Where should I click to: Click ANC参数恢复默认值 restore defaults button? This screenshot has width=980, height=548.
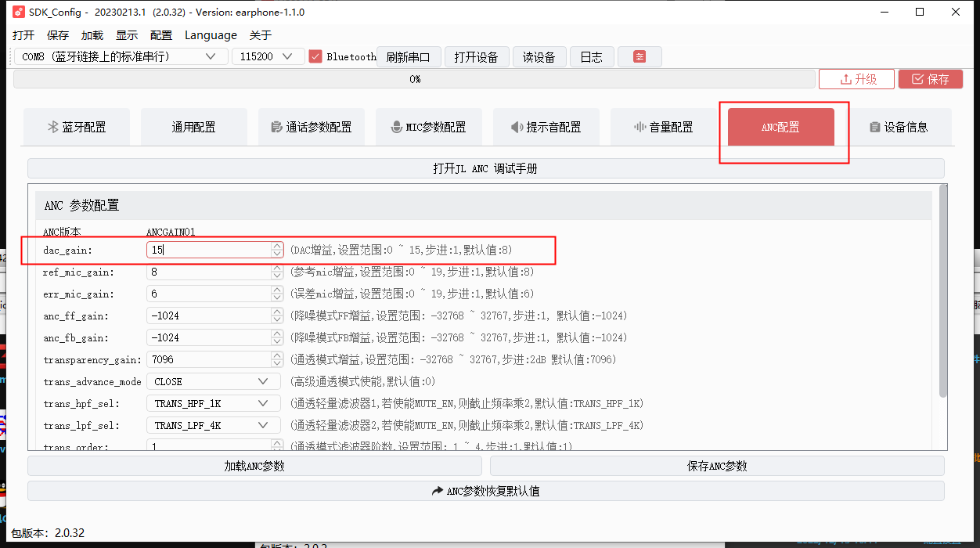485,491
